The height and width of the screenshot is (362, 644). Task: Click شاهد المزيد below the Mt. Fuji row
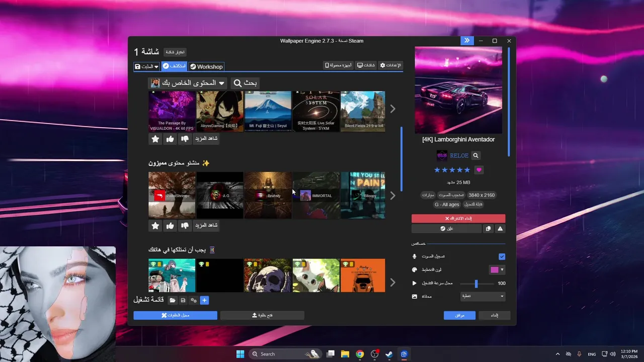(206, 139)
